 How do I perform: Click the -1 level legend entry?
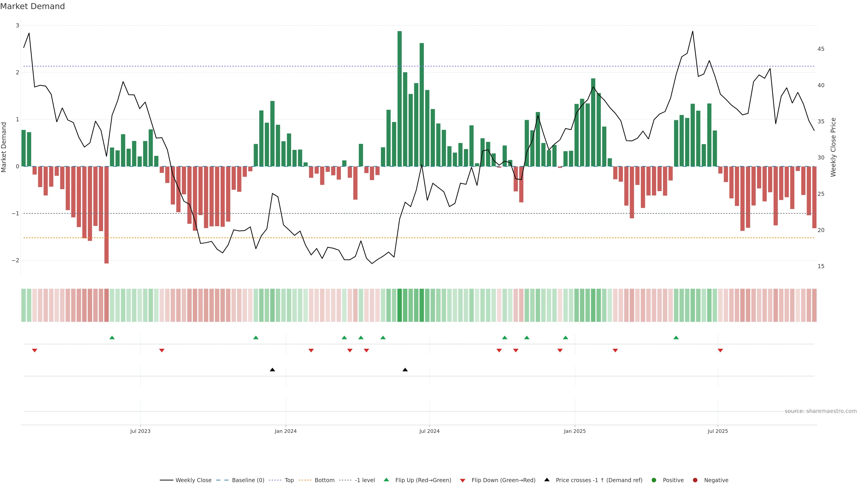(x=365, y=480)
